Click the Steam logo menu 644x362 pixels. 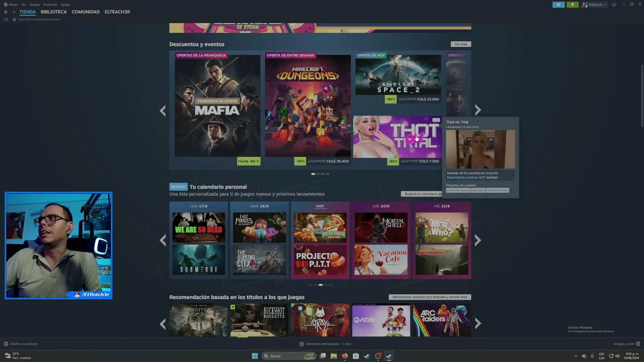[6, 5]
